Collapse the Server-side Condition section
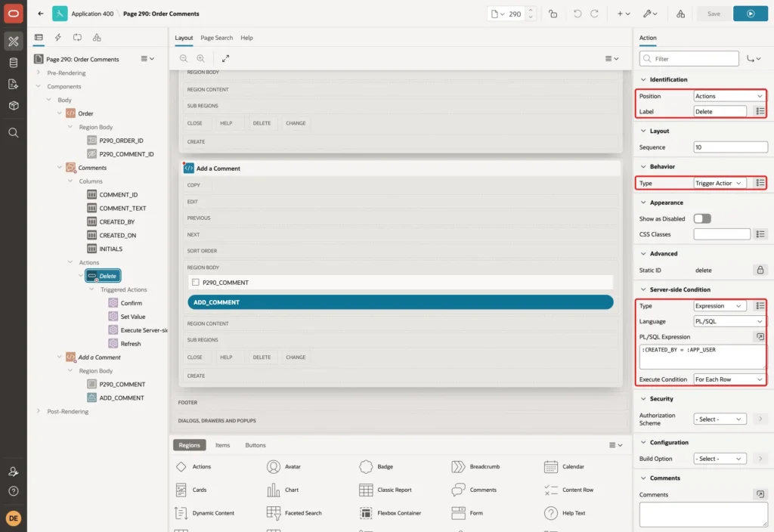The height and width of the screenshot is (532, 774). [x=642, y=289]
